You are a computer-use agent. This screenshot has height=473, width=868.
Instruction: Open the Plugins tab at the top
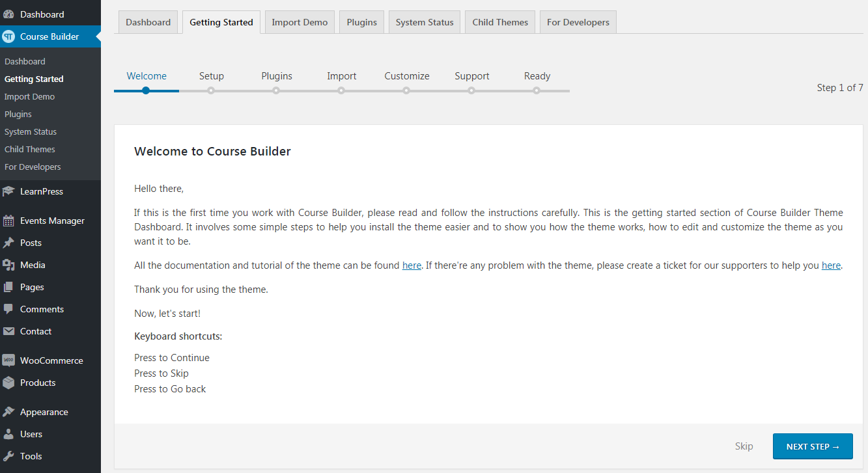click(362, 22)
